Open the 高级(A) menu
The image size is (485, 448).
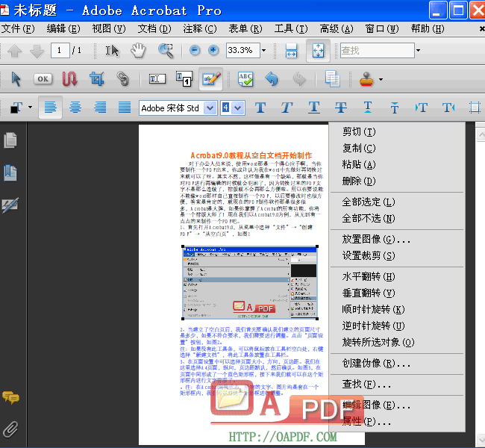[x=337, y=29]
